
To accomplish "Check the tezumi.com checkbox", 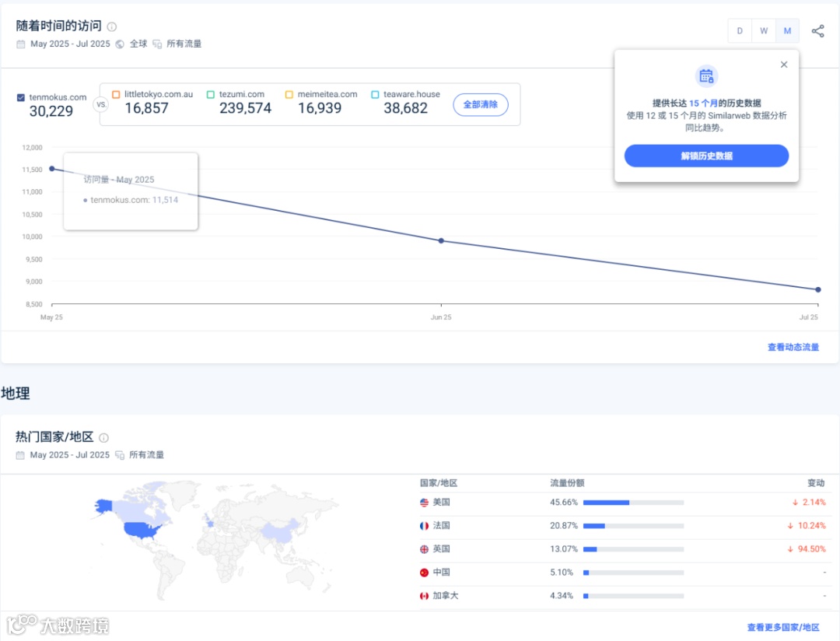I will click(211, 94).
